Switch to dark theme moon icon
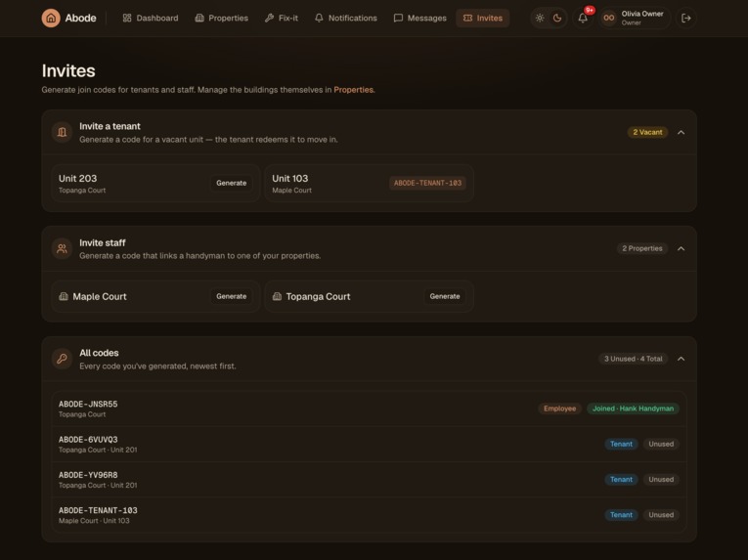Screen dimensions: 748x560 point(557,19)
